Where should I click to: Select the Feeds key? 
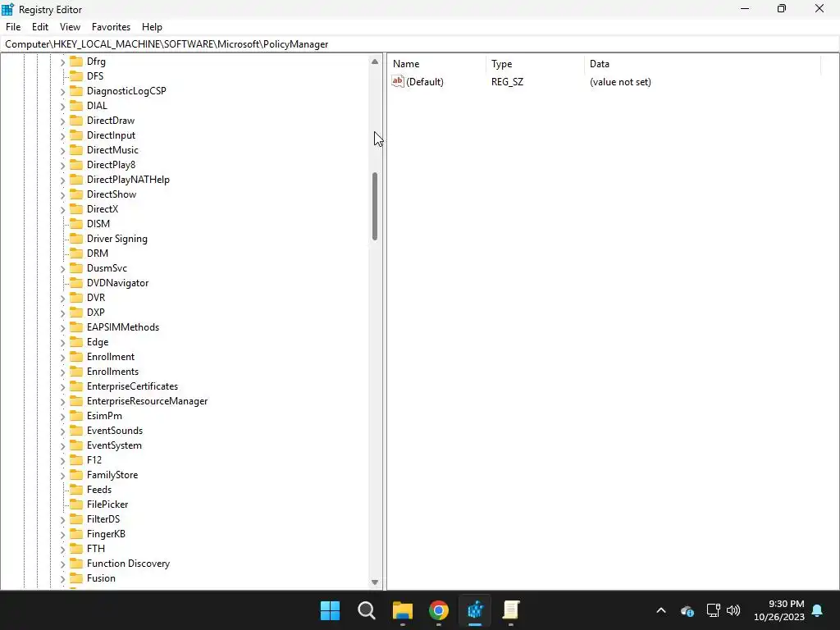point(99,489)
